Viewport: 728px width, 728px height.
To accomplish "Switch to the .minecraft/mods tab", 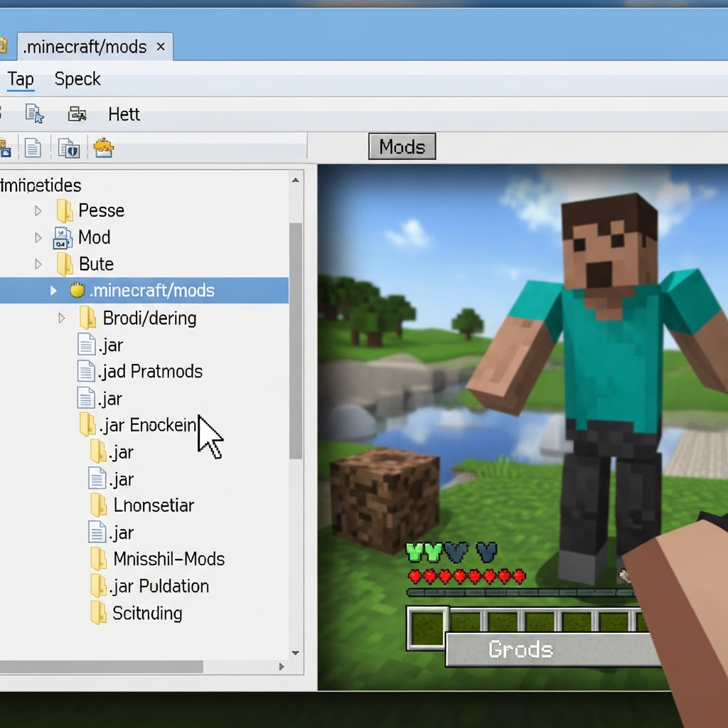I will [x=85, y=46].
